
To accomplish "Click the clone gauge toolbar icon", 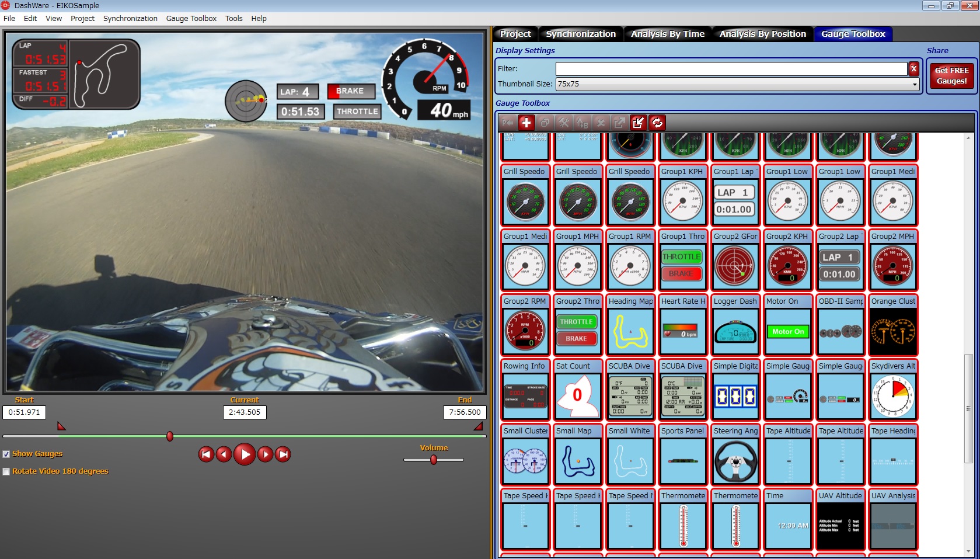I will point(545,123).
